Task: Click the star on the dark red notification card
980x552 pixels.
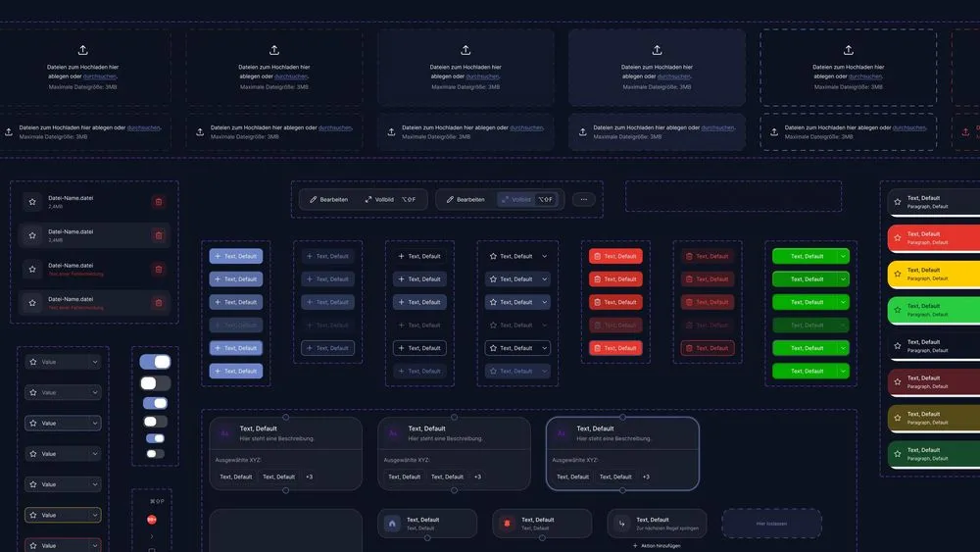Action: [898, 381]
